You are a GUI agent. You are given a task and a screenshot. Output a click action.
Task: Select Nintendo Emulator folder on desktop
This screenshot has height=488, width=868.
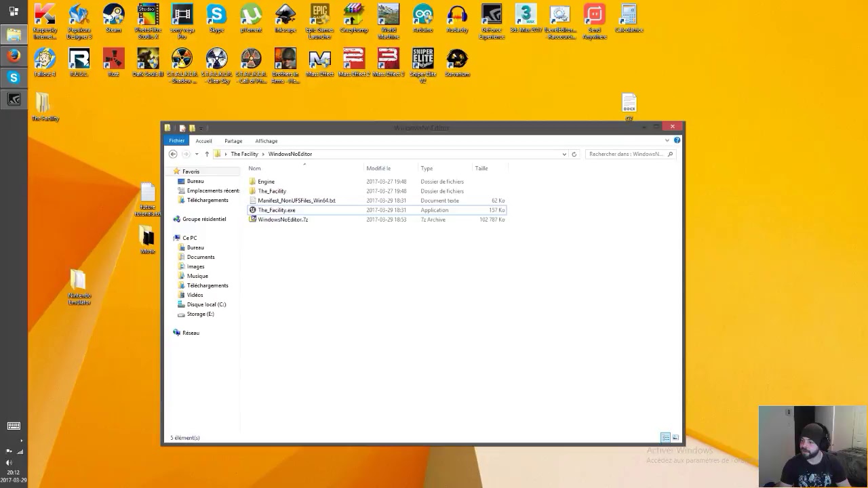tap(79, 288)
